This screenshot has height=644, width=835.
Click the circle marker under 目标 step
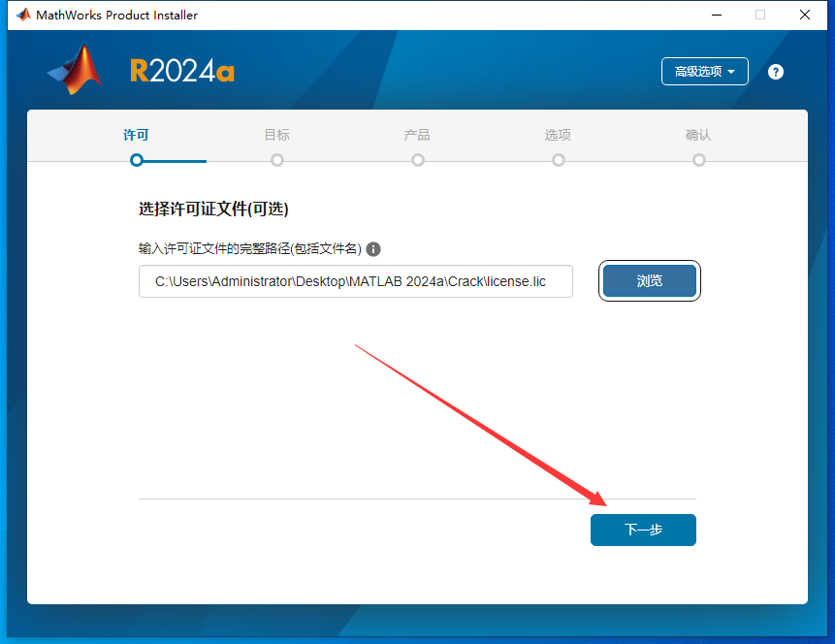276,159
